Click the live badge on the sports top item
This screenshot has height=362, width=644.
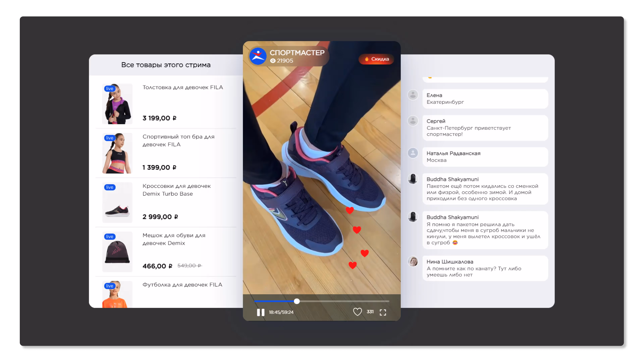pos(110,138)
